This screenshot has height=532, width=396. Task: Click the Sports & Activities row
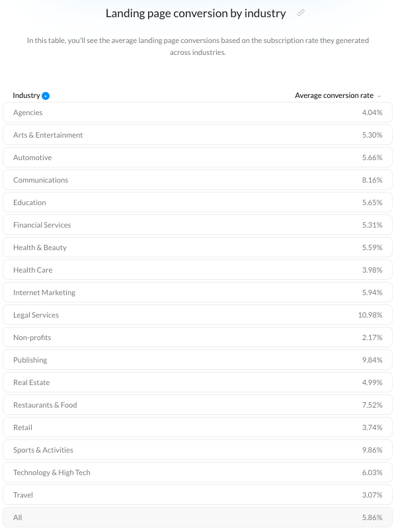click(x=198, y=450)
